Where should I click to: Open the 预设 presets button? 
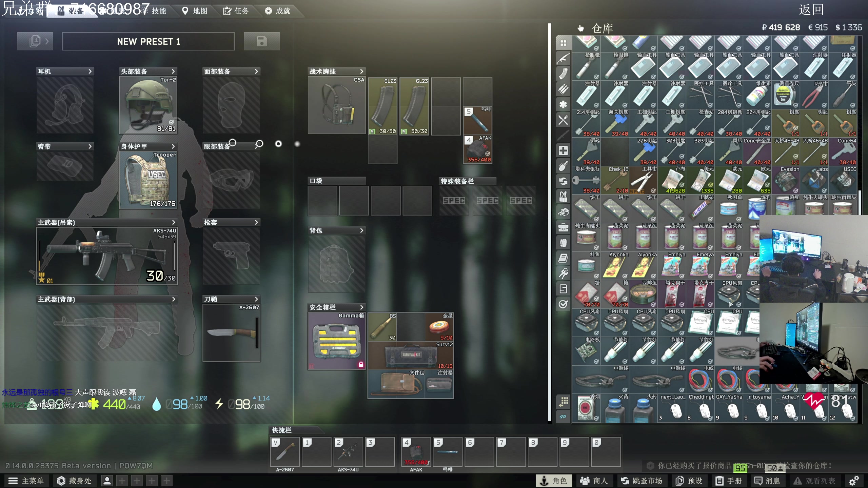tap(689, 481)
